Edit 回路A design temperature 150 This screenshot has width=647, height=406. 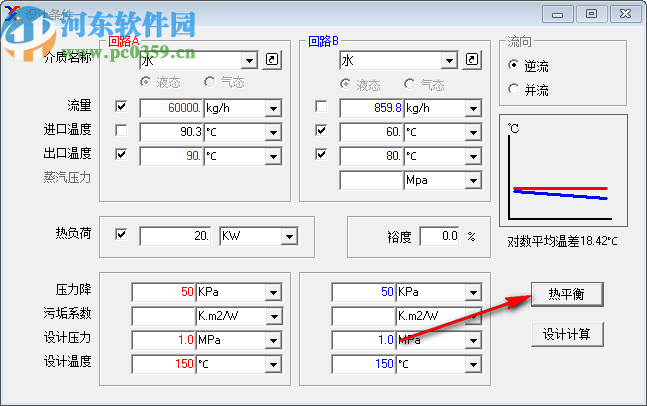pos(163,364)
